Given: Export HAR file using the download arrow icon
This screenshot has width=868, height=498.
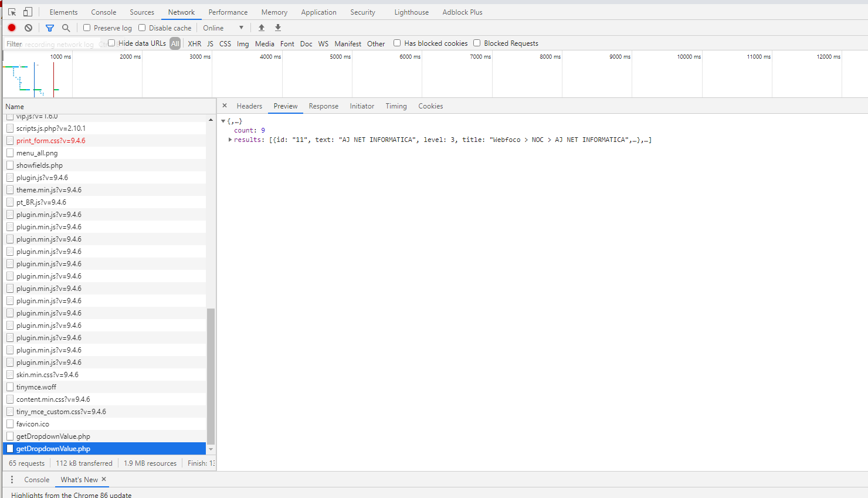Looking at the screenshot, I should click(277, 28).
